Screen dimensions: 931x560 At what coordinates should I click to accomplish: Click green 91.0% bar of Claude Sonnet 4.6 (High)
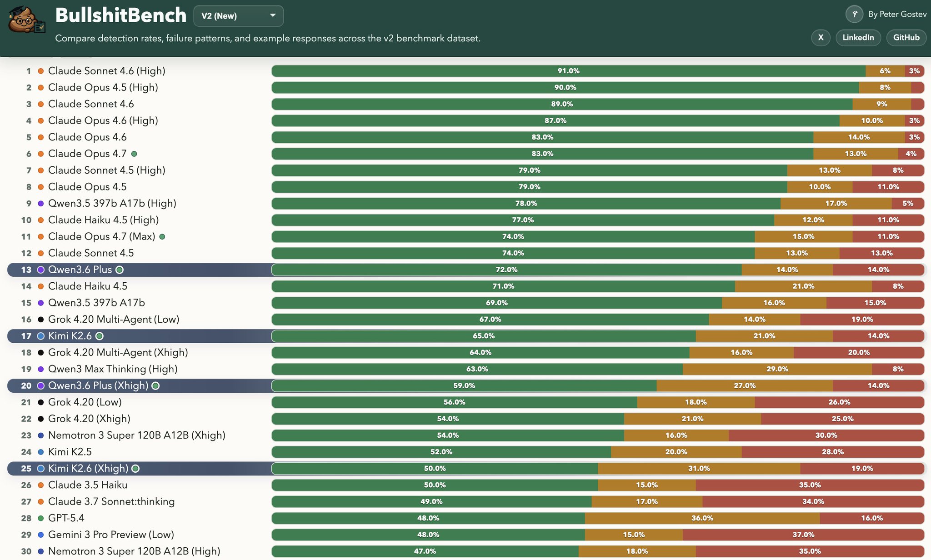[569, 71]
